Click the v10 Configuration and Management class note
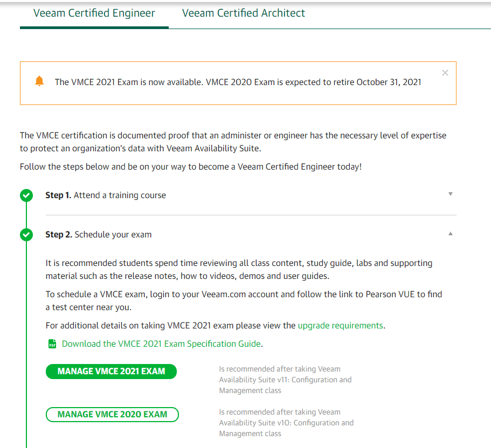Viewport: 491px width, 448px height. coord(286,423)
